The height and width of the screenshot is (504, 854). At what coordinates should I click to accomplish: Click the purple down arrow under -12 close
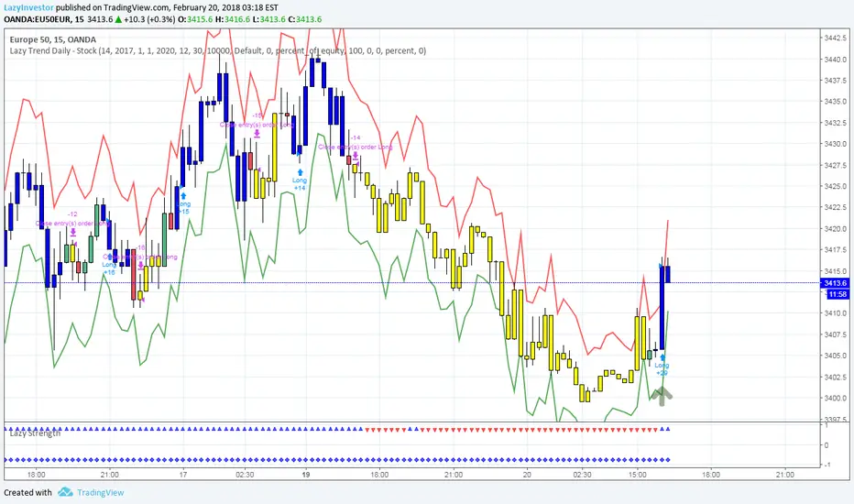coord(72,232)
